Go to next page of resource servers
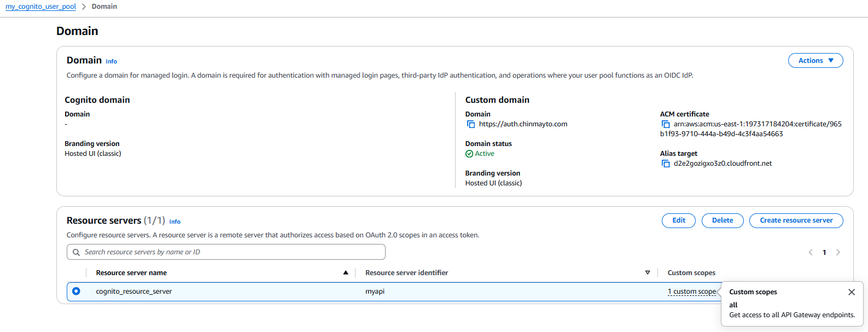This screenshot has width=868, height=332. [x=838, y=252]
